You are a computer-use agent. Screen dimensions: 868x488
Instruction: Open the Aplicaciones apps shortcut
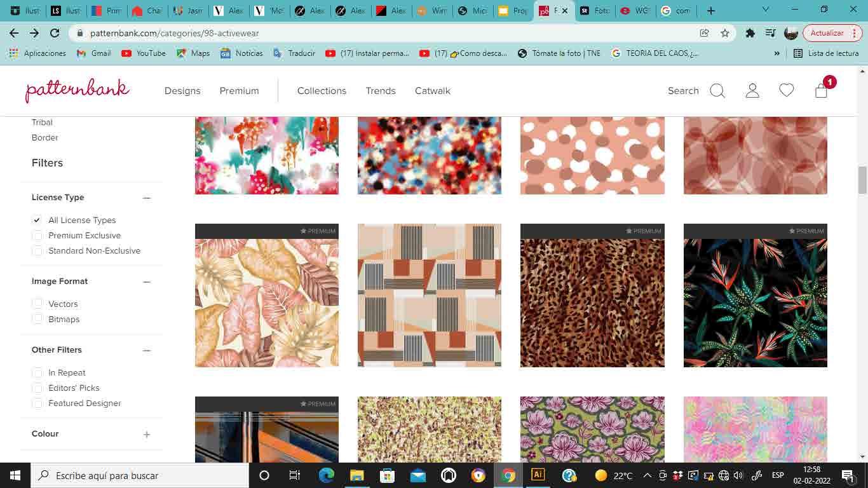(x=38, y=53)
